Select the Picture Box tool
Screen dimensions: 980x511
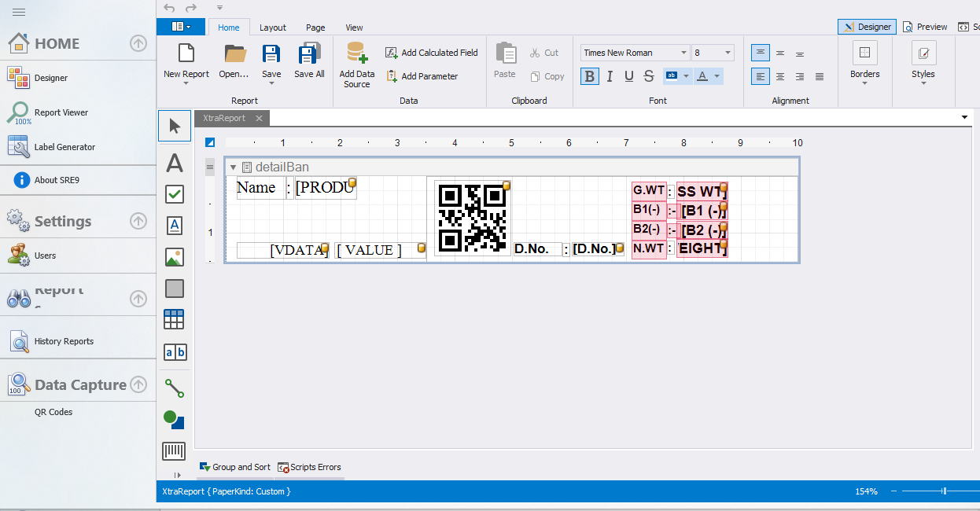[x=175, y=257]
